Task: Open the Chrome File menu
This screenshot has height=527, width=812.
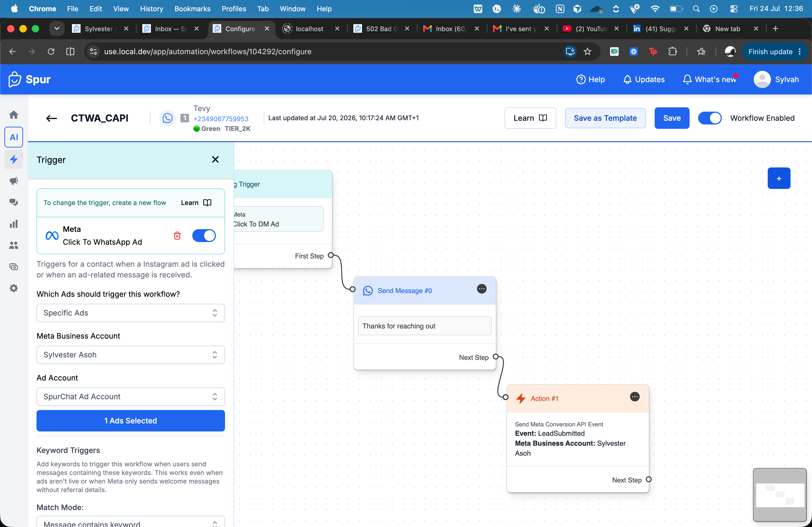Action: 73,9
